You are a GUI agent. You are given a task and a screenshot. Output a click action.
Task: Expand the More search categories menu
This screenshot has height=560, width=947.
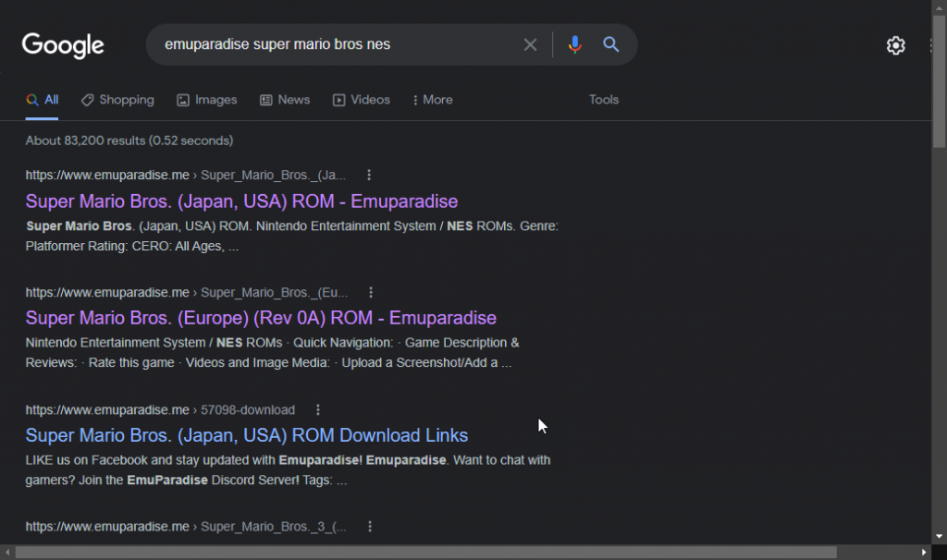click(x=432, y=99)
